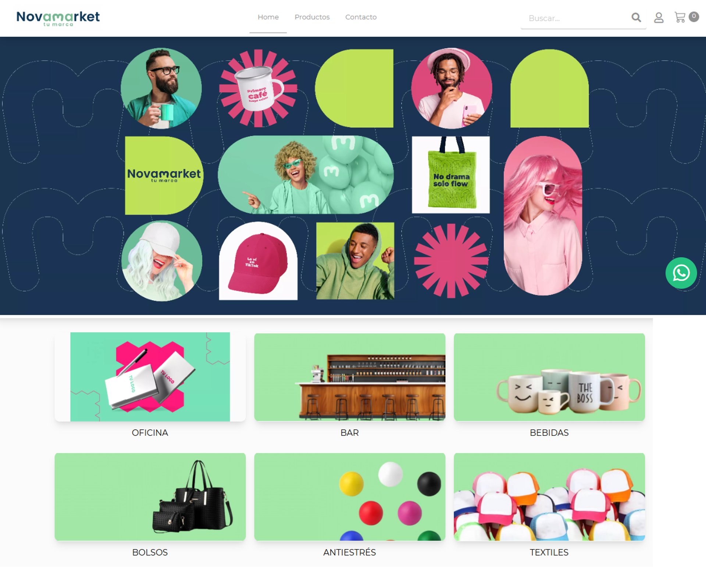Open the BEBIDAS mugs category image
The width and height of the screenshot is (706, 588).
(x=549, y=377)
